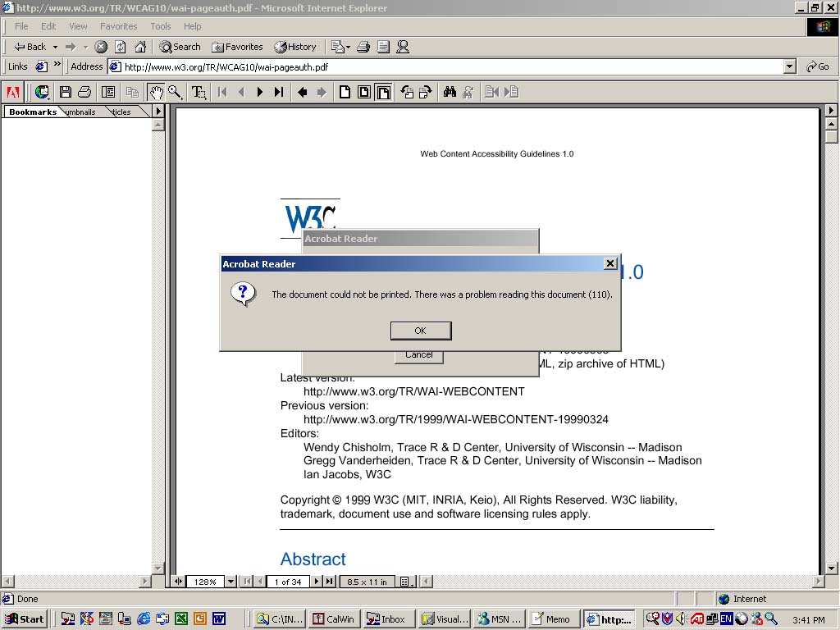Set Fit Width page view
This screenshot has height=630, width=840.
(384, 92)
